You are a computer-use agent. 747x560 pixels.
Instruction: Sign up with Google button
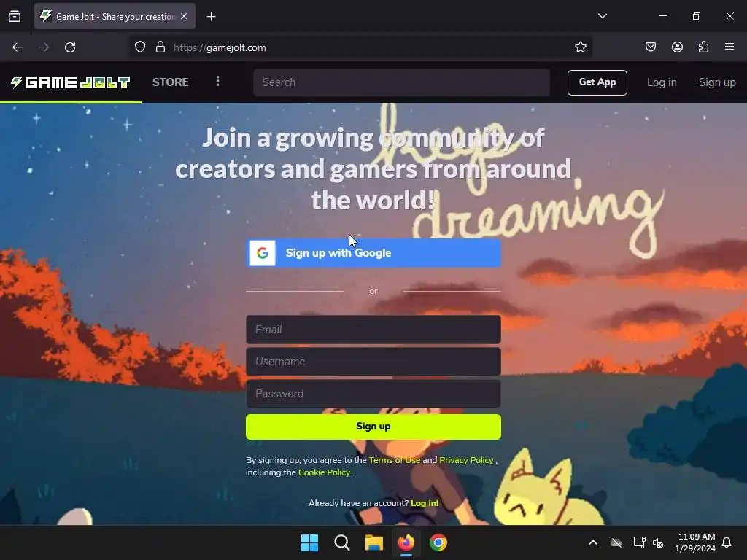coord(373,253)
